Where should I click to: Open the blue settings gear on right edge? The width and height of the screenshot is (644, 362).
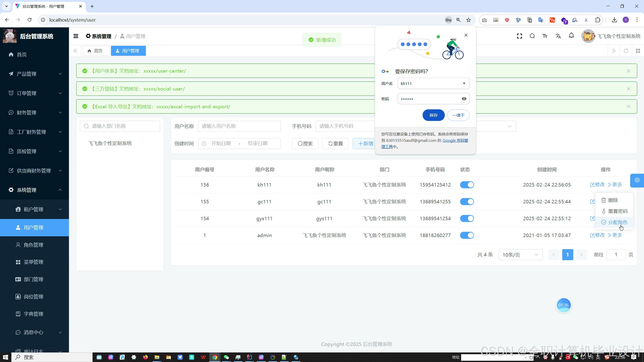(x=637, y=180)
